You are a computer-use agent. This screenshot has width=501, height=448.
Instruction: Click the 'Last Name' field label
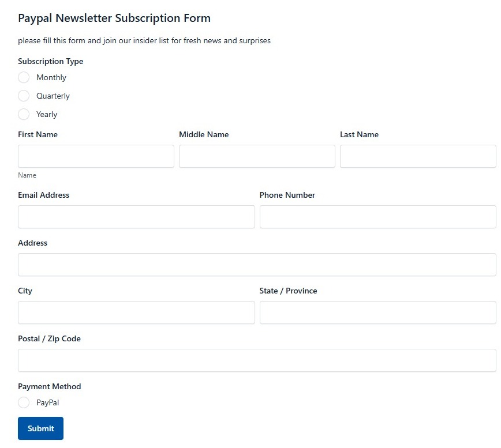(359, 134)
